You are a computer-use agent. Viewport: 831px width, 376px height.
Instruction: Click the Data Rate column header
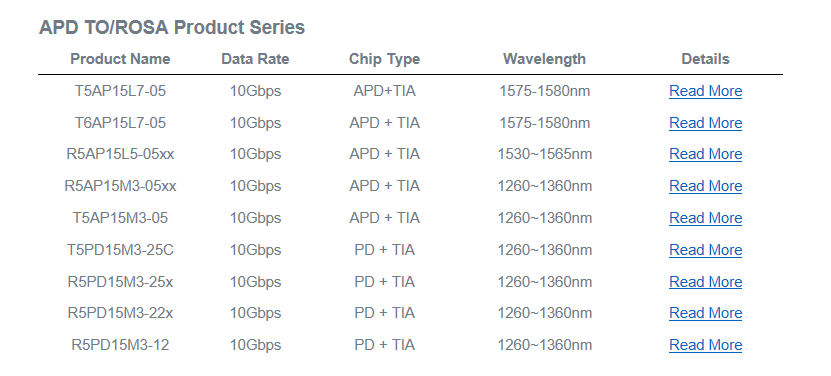click(x=255, y=59)
